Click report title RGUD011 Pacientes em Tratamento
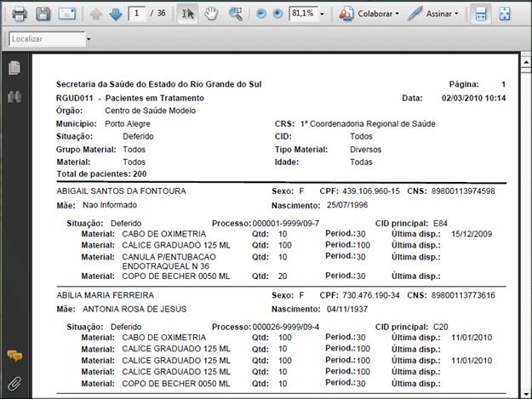The width and height of the screenshot is (532, 399). (x=130, y=98)
